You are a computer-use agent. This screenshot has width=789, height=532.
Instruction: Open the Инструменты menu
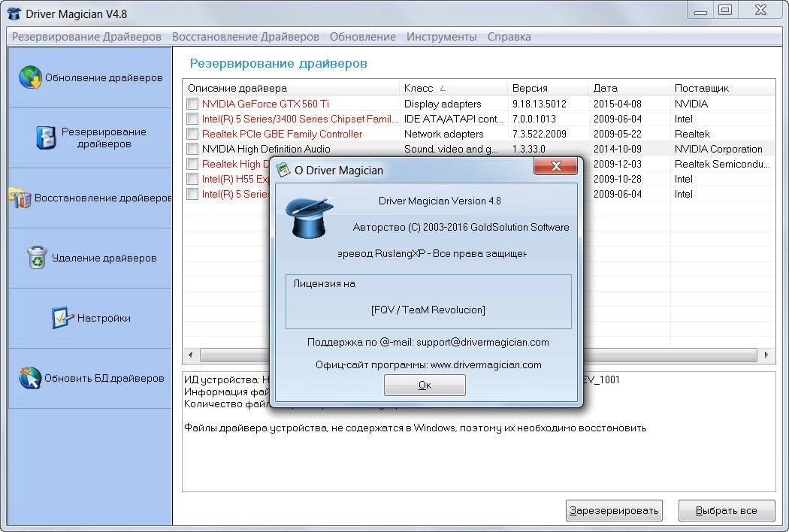click(x=442, y=37)
